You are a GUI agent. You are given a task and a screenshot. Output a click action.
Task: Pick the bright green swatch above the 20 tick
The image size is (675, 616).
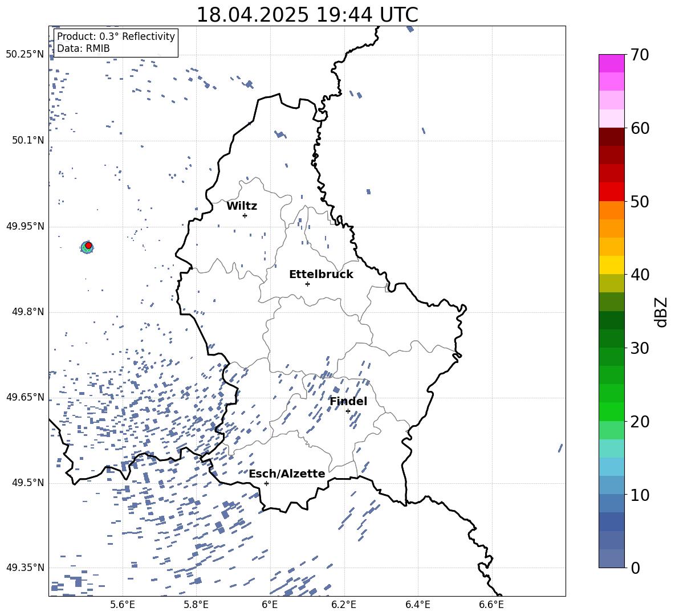click(x=611, y=411)
